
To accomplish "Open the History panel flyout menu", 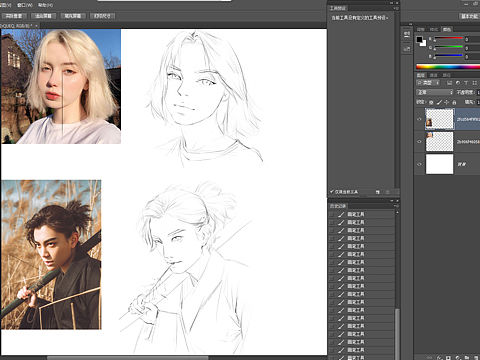I will pos(396,206).
